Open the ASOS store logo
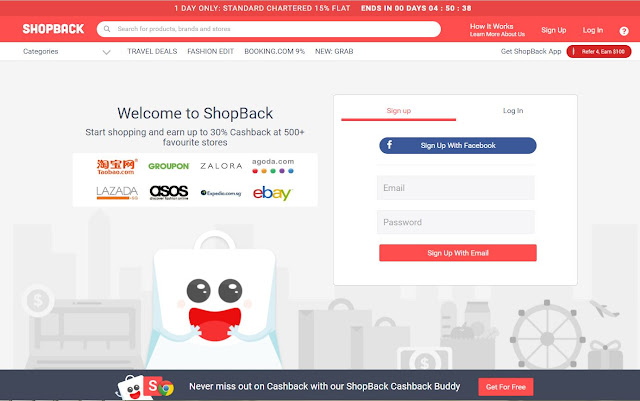The width and height of the screenshot is (640, 401). (x=169, y=192)
